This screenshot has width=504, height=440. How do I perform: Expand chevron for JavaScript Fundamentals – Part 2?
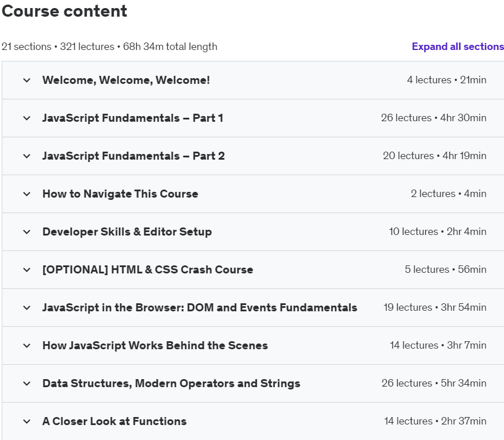pyautogui.click(x=26, y=156)
